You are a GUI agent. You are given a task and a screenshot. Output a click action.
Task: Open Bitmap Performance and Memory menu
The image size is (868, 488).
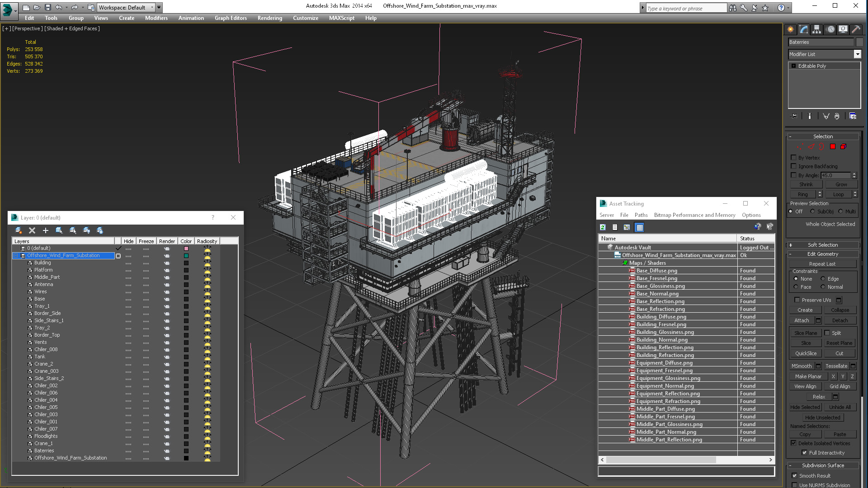[694, 215]
